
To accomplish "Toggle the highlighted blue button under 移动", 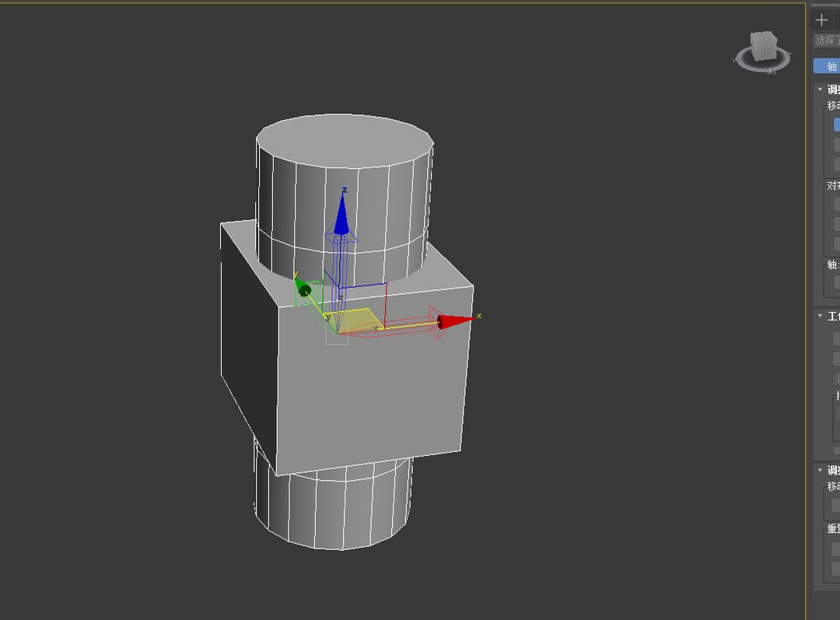I will tap(836, 124).
